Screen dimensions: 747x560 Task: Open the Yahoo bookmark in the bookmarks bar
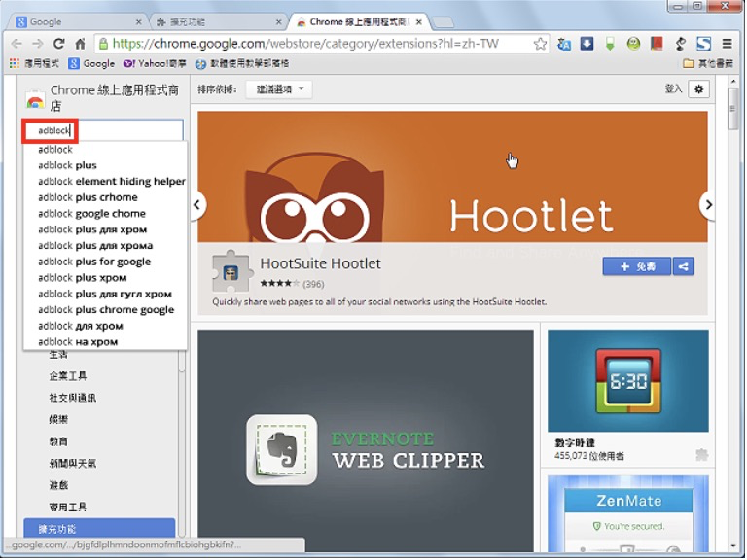155,63
